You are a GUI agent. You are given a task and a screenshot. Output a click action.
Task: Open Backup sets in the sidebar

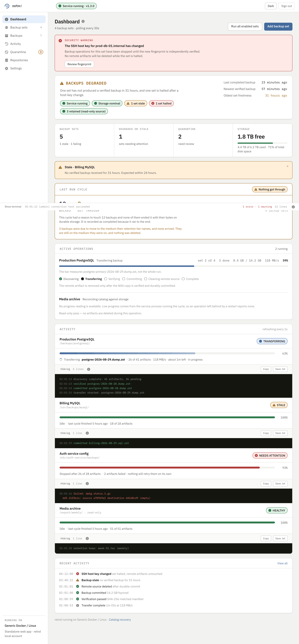click(x=24, y=27)
